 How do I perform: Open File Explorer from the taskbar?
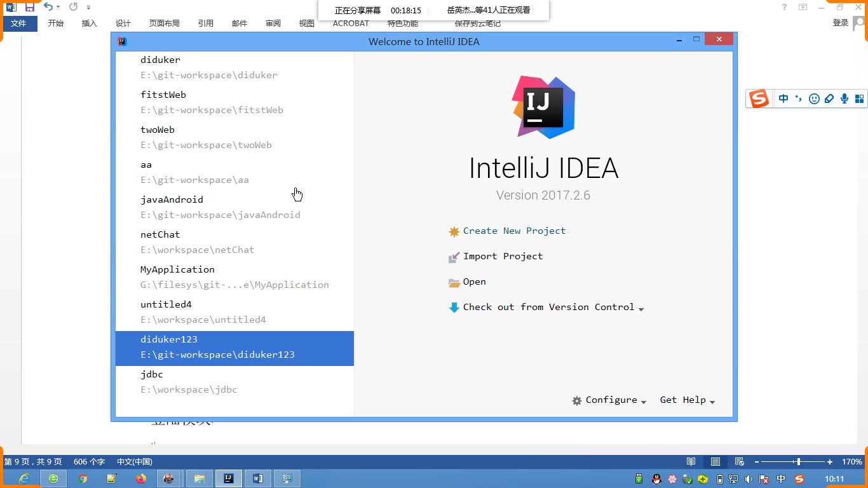pyautogui.click(x=199, y=478)
